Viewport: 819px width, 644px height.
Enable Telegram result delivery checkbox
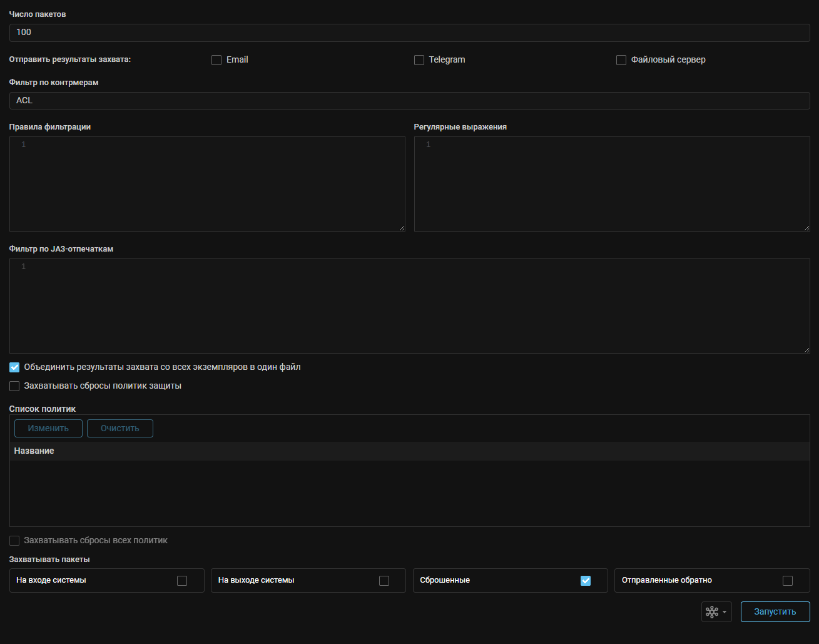click(419, 60)
